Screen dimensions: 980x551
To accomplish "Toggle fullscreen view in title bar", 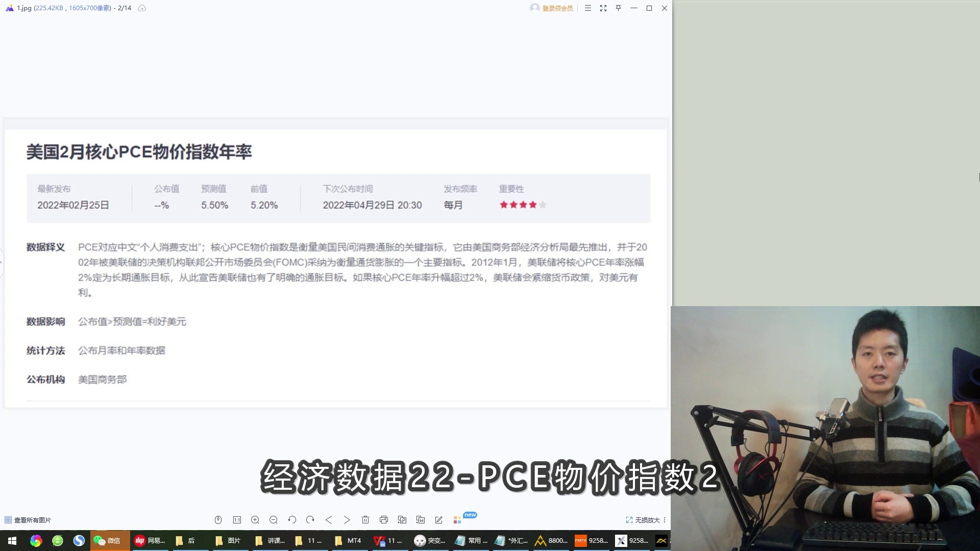I will click(x=603, y=8).
